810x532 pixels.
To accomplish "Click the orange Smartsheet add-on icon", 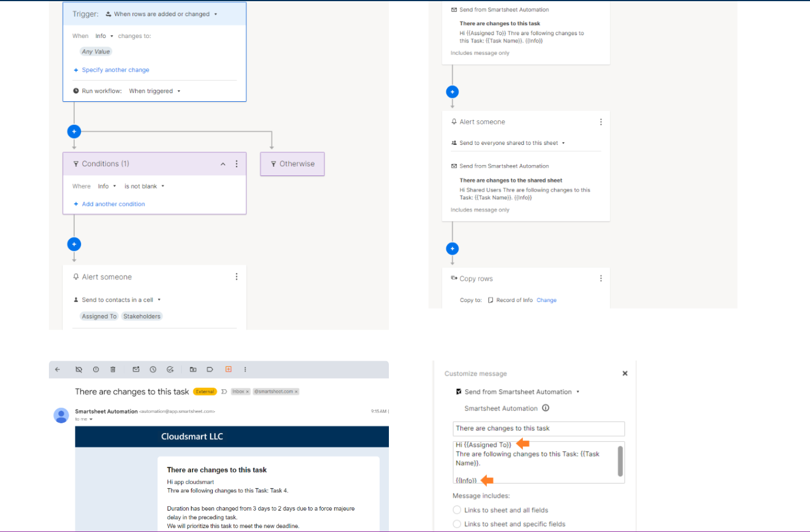I will pyautogui.click(x=228, y=369).
